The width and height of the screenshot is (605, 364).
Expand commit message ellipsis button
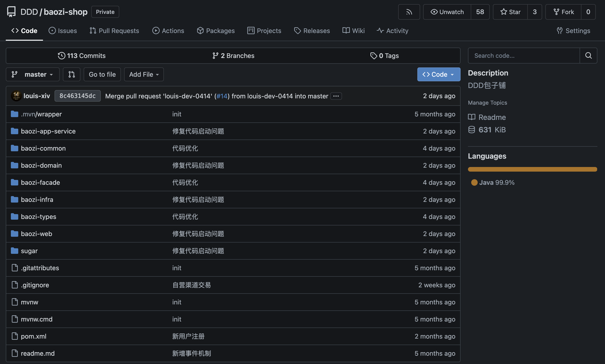(336, 96)
